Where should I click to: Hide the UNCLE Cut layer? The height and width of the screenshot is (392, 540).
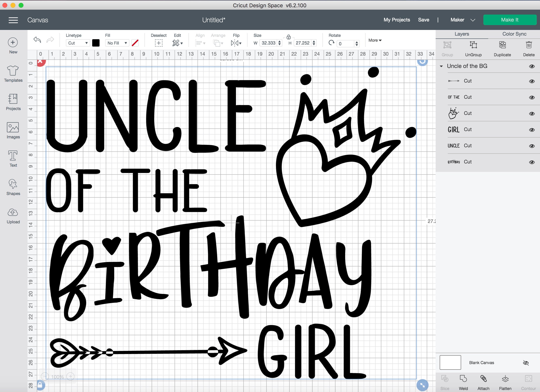point(532,145)
